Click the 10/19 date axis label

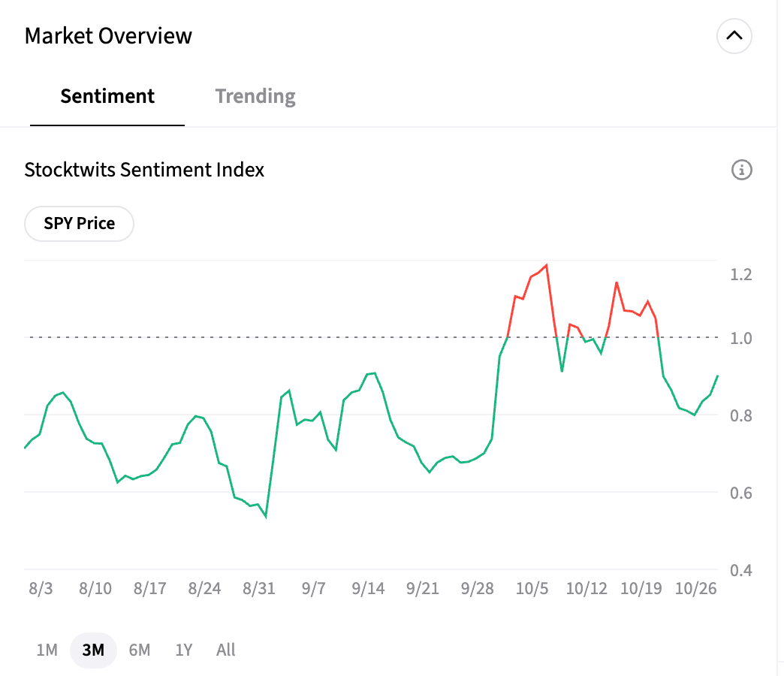coord(641,588)
